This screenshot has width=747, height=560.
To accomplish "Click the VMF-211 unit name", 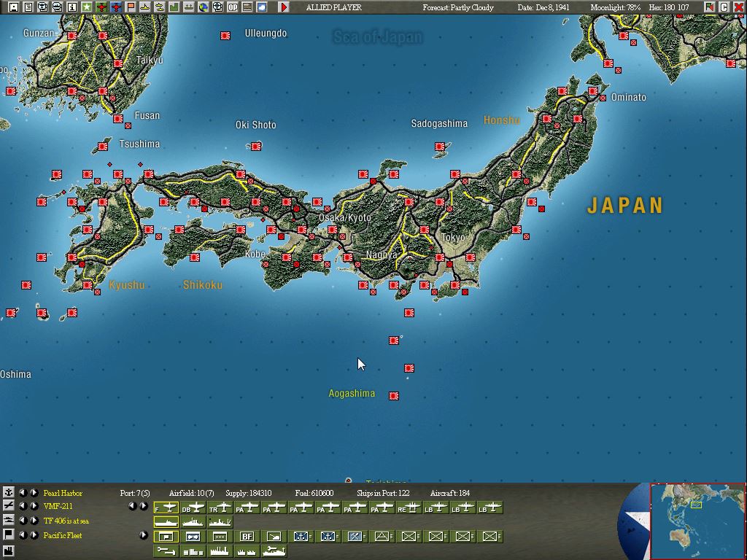I will pyautogui.click(x=58, y=506).
